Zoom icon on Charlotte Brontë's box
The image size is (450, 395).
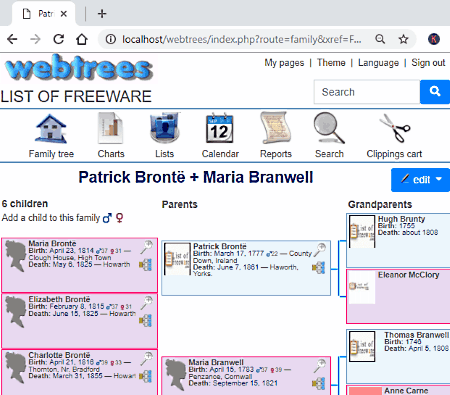tap(146, 359)
